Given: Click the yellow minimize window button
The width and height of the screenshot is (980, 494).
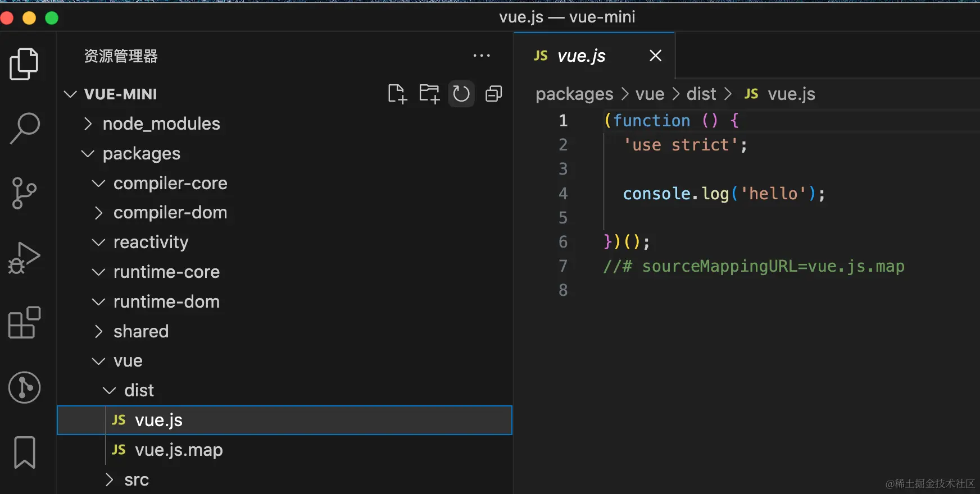Looking at the screenshot, I should click(x=29, y=19).
